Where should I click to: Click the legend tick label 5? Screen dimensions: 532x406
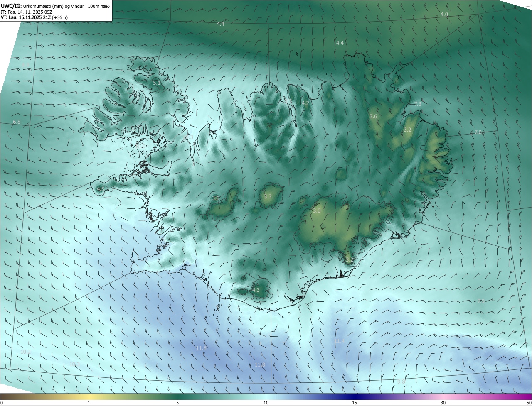point(177,403)
